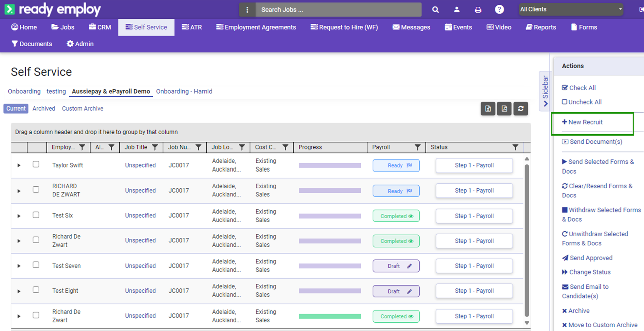
Task: Click Send Approved action
Action: 587,258
